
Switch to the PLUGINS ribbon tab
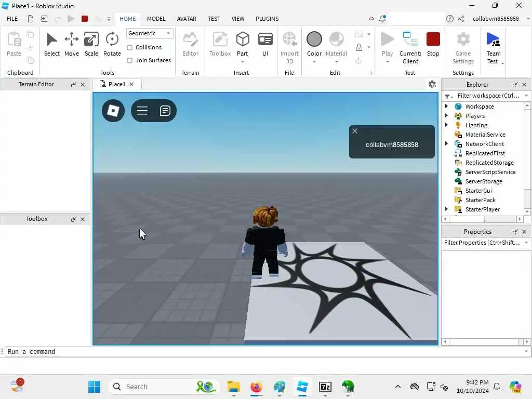pyautogui.click(x=267, y=19)
